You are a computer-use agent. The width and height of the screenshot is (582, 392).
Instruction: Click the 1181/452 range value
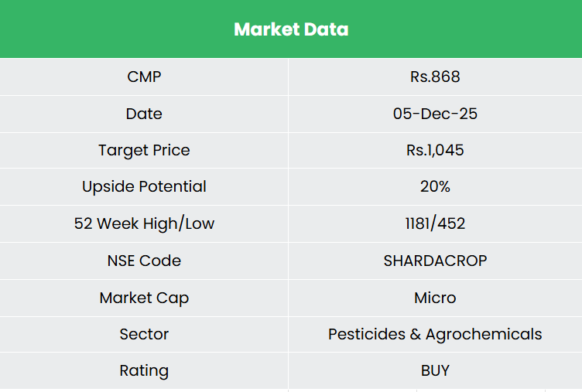click(435, 223)
